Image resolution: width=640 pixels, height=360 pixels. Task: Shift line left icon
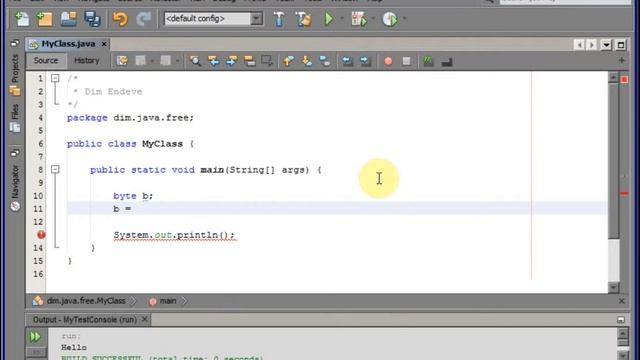point(347,61)
